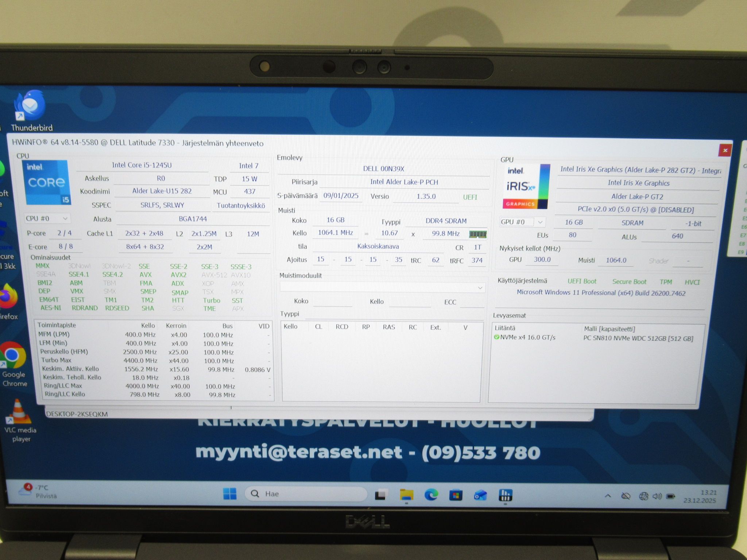Close the HWiNFO system summary window
The height and width of the screenshot is (560, 747).
coord(725,150)
